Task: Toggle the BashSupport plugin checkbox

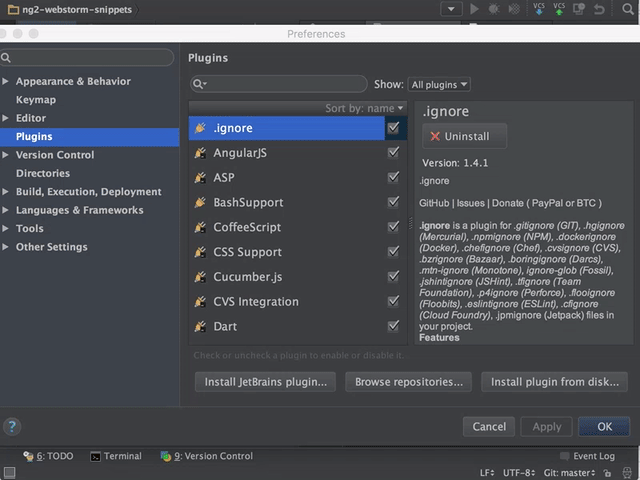Action: 393,202
